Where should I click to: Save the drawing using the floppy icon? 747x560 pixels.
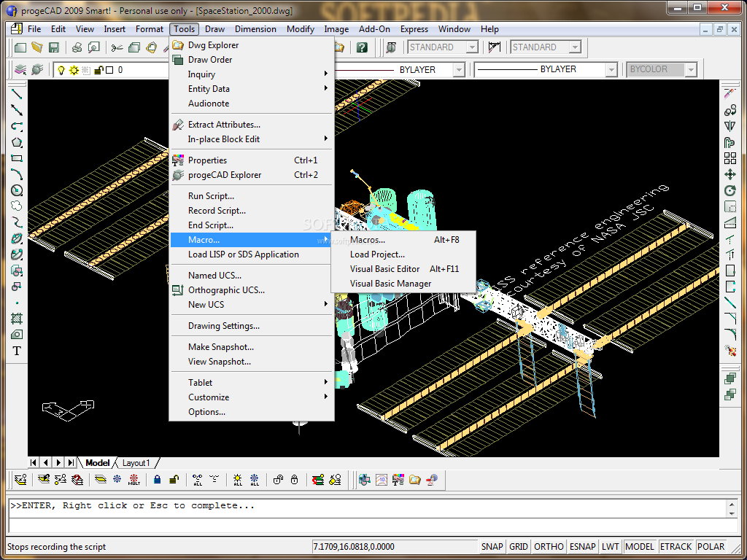[x=53, y=47]
